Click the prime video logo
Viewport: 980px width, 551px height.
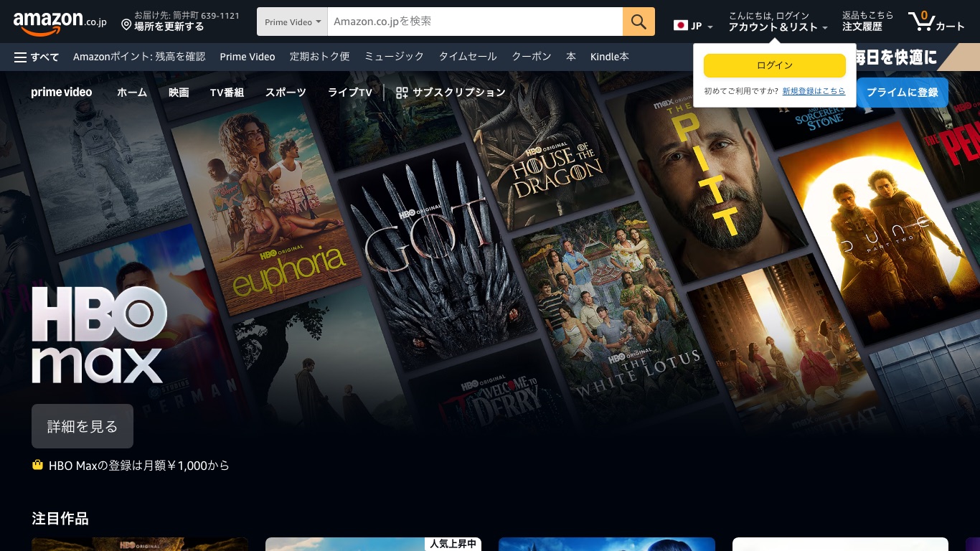coord(62,92)
